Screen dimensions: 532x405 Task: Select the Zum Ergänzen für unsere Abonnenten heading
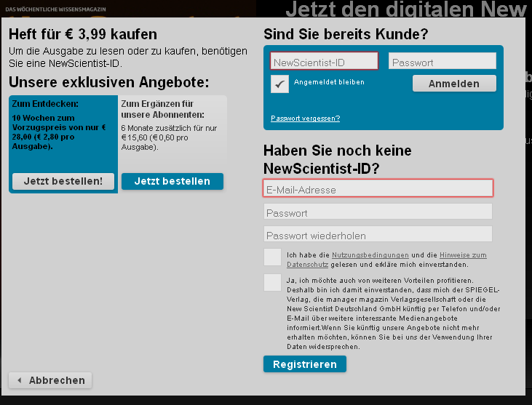pos(162,109)
